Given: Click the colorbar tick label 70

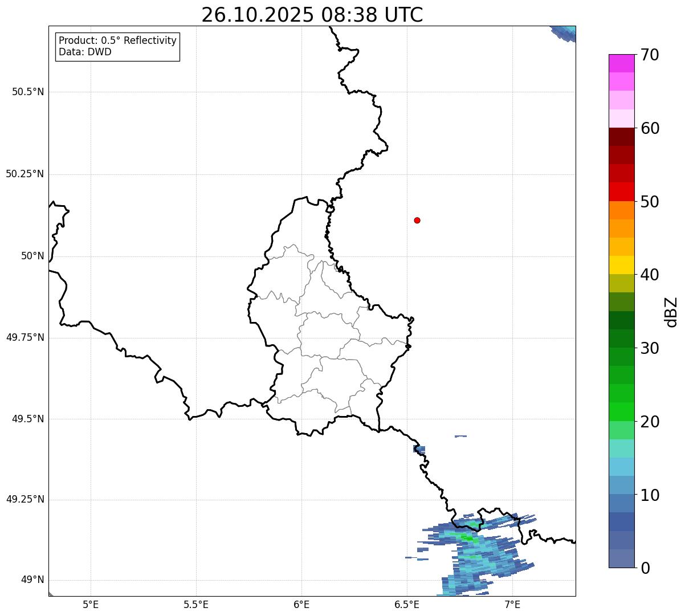Looking at the screenshot, I should [x=650, y=55].
